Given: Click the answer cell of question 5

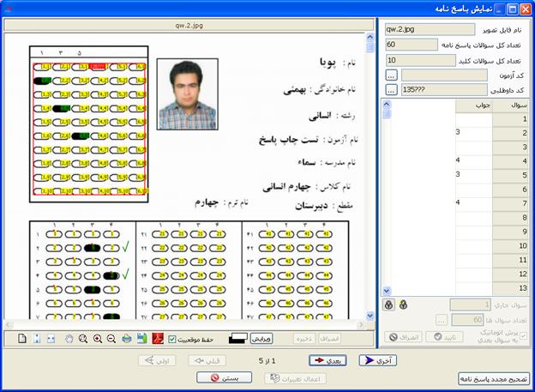Looking at the screenshot, I should click(474, 176).
